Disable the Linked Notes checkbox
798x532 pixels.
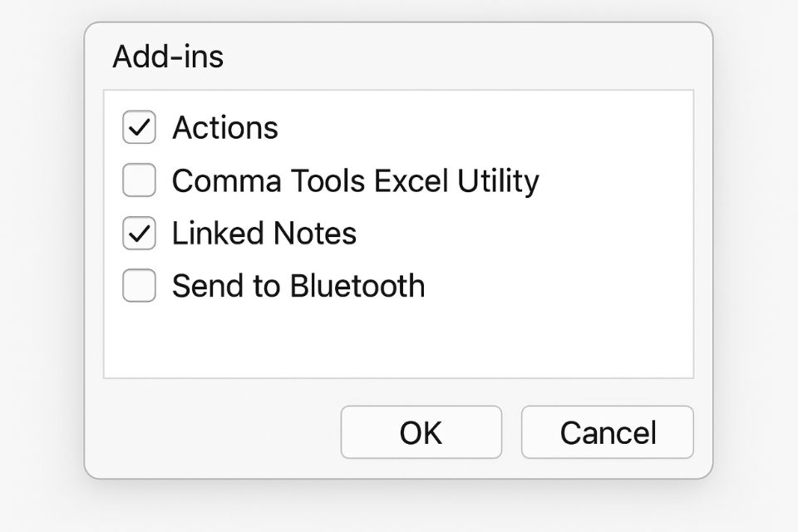click(139, 234)
